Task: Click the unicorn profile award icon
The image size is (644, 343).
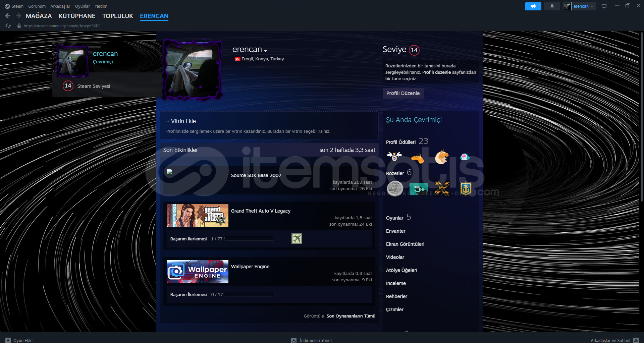Action: pyautogui.click(x=441, y=157)
